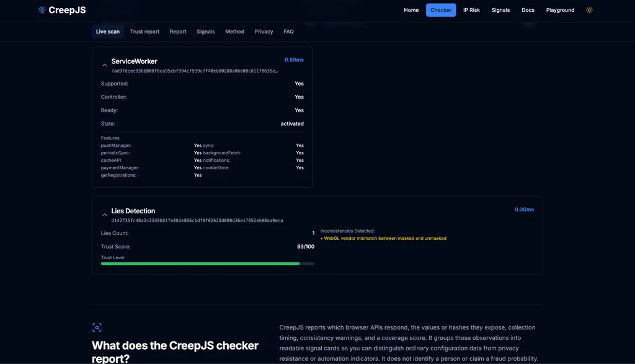Click the 0.80ms timing value
The image size is (635, 364).
pos(294,60)
